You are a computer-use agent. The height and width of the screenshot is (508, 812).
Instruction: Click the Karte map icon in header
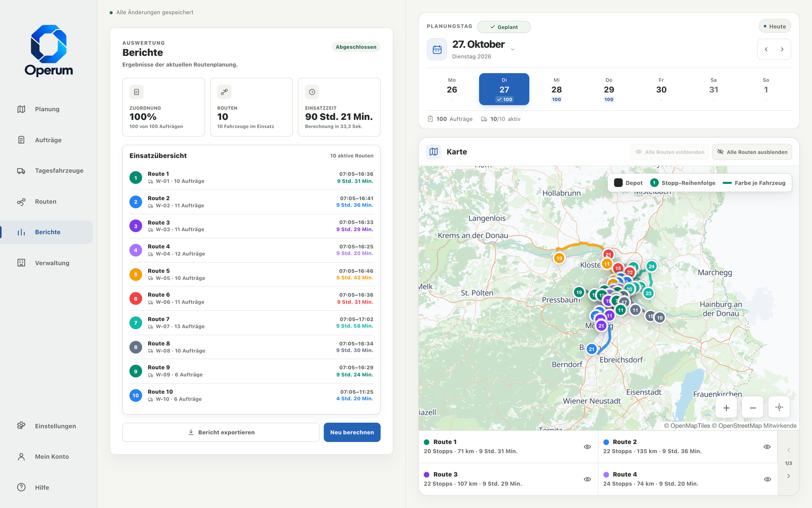pos(433,152)
